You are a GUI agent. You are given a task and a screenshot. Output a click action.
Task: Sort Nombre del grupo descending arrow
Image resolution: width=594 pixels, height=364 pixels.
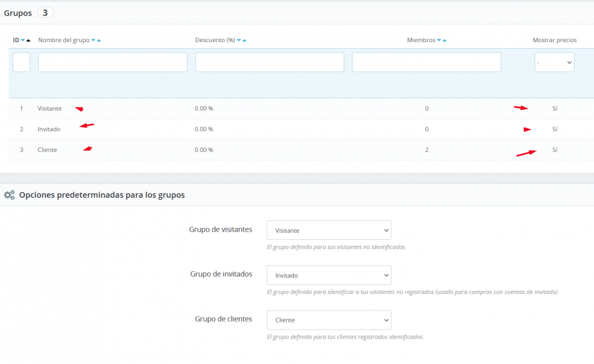(93, 40)
